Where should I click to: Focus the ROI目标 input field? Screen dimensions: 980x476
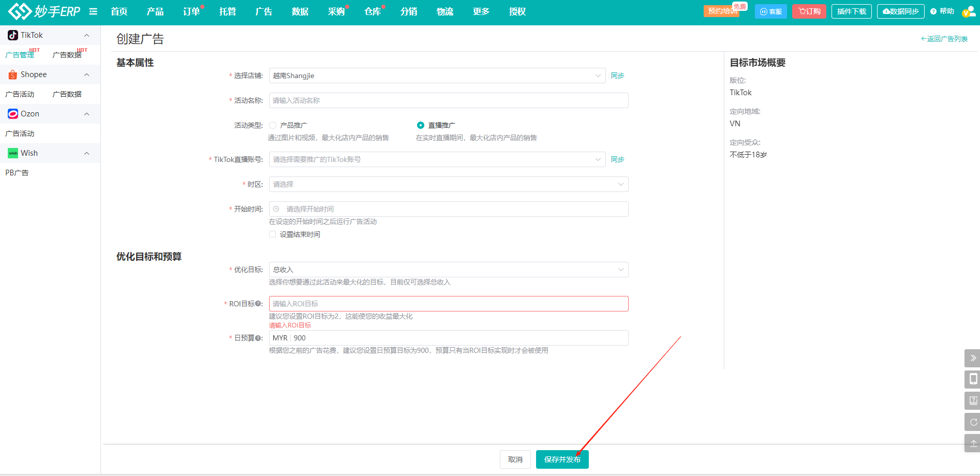pyautogui.click(x=449, y=304)
